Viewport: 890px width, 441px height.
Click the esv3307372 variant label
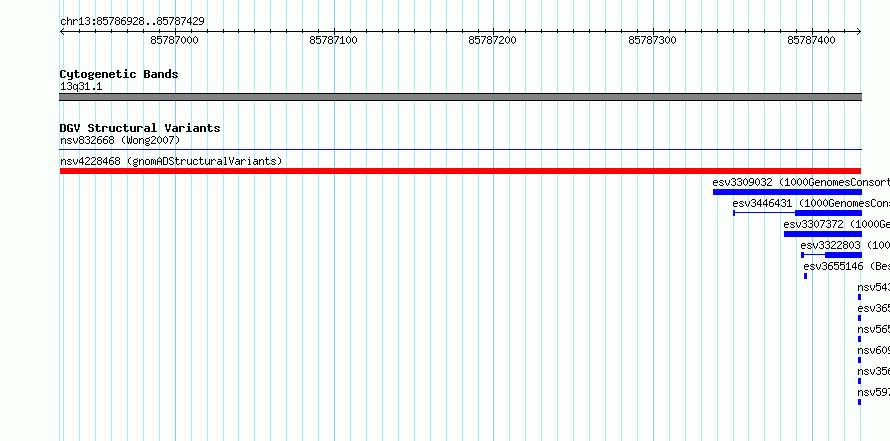coord(837,224)
